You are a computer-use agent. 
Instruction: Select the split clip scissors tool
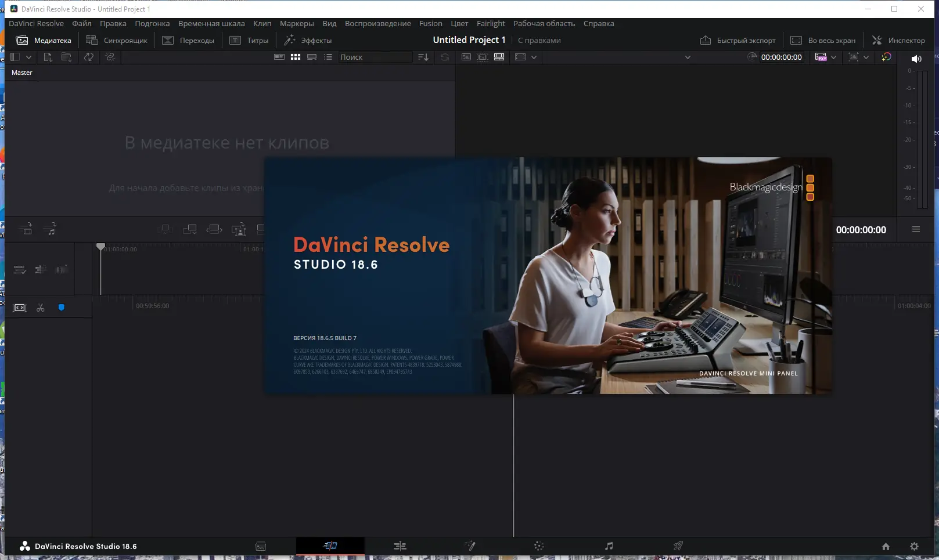click(x=40, y=307)
